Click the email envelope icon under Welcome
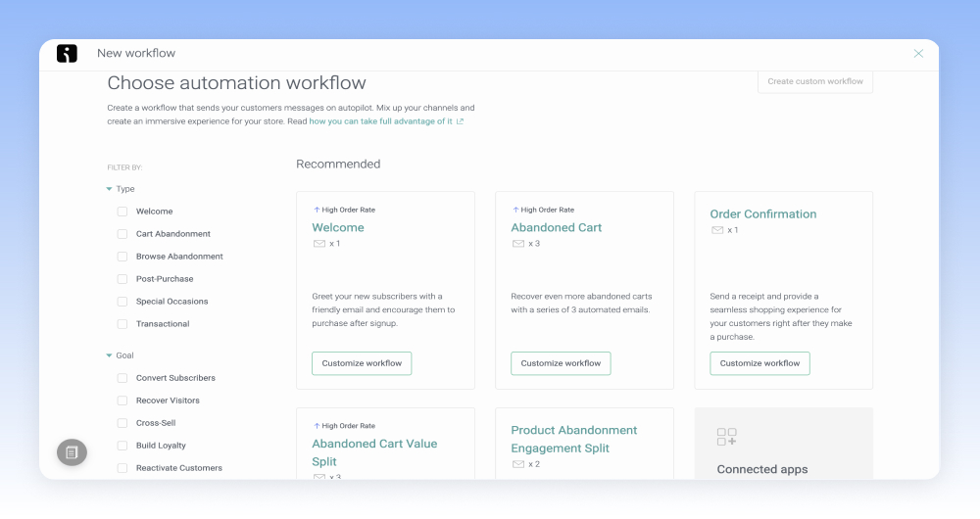 [x=319, y=244]
